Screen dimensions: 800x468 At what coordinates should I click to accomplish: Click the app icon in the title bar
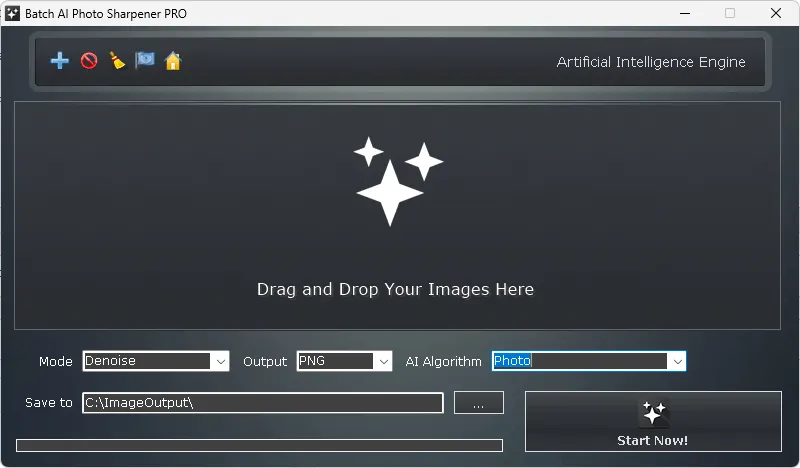(12, 13)
